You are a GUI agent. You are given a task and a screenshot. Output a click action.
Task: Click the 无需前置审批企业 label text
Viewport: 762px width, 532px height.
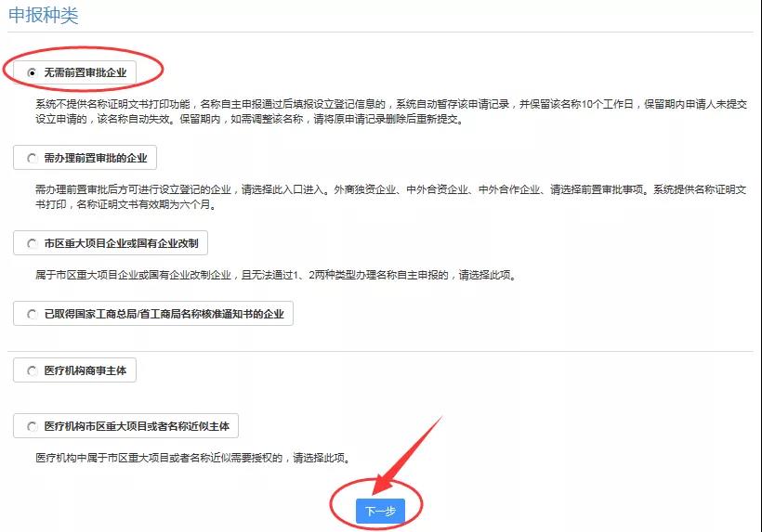click(x=85, y=72)
